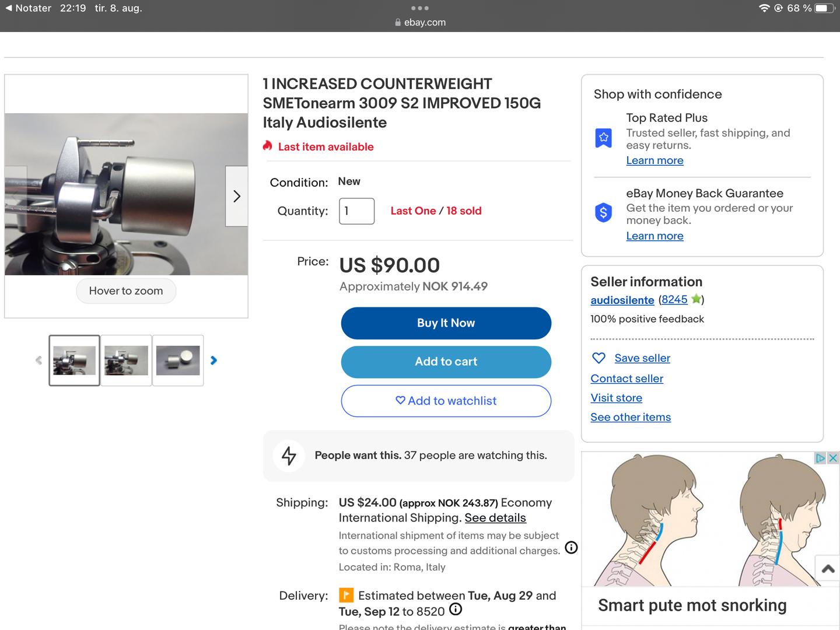Show next product photo with right chevron
The width and height of the screenshot is (840, 630).
237,196
